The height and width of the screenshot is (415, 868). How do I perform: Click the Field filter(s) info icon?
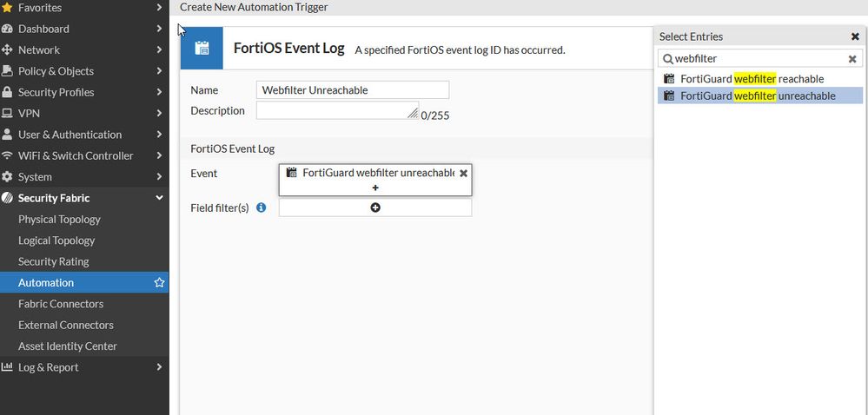(261, 207)
